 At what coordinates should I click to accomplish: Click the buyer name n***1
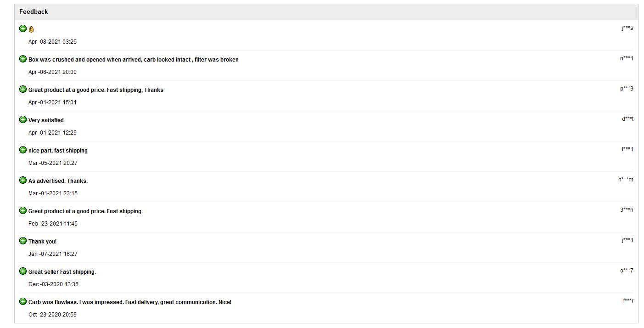[x=627, y=58]
